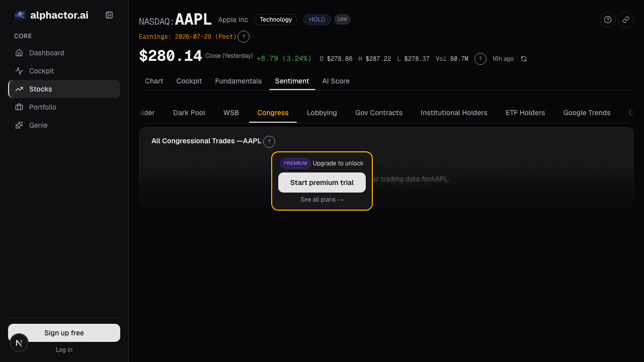Select the Congress sub-tab

(x=273, y=113)
